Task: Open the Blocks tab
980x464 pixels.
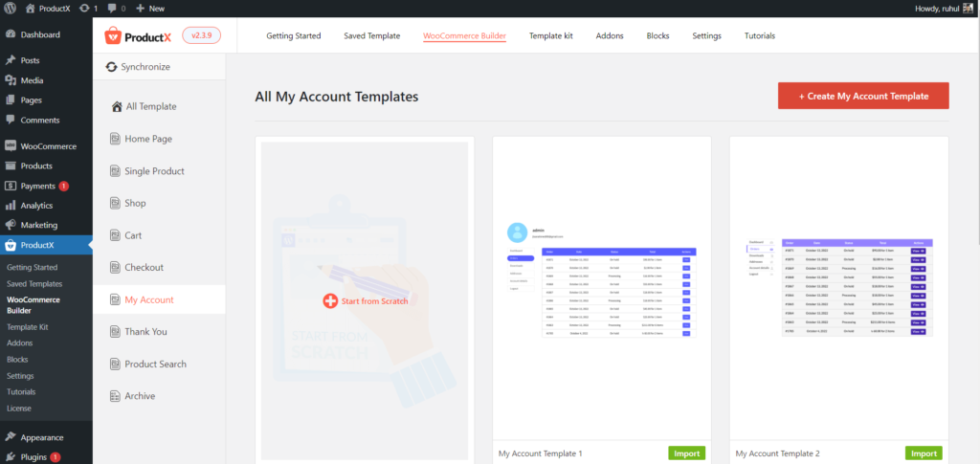Action: click(658, 35)
